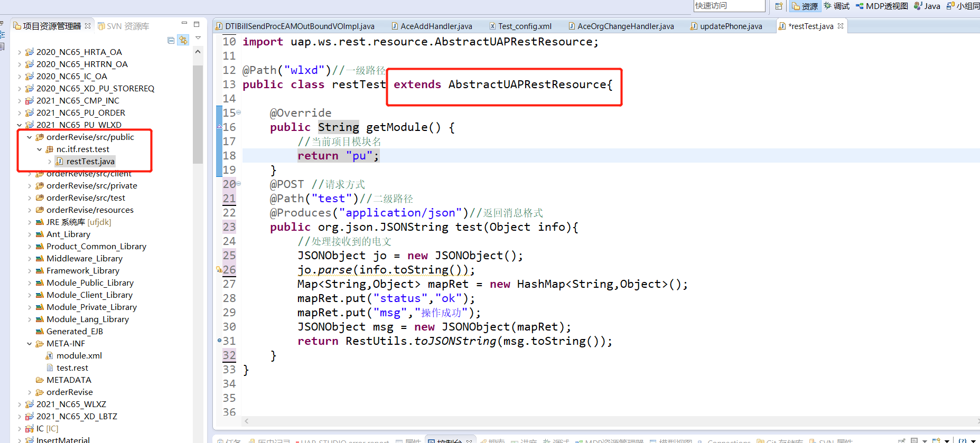
Task: Select the test.rest file
Action: pyautogui.click(x=72, y=368)
